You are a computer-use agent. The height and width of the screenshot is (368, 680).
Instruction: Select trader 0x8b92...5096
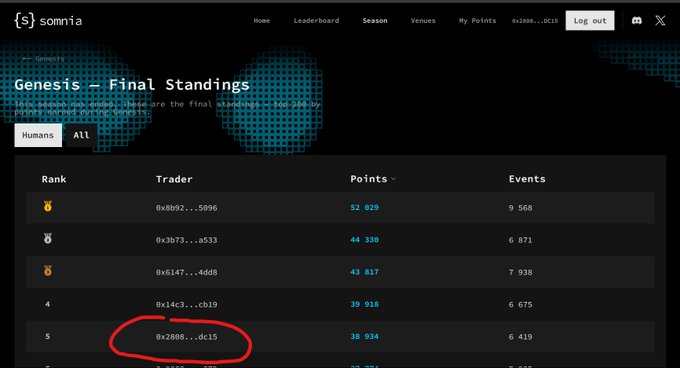(x=186, y=208)
